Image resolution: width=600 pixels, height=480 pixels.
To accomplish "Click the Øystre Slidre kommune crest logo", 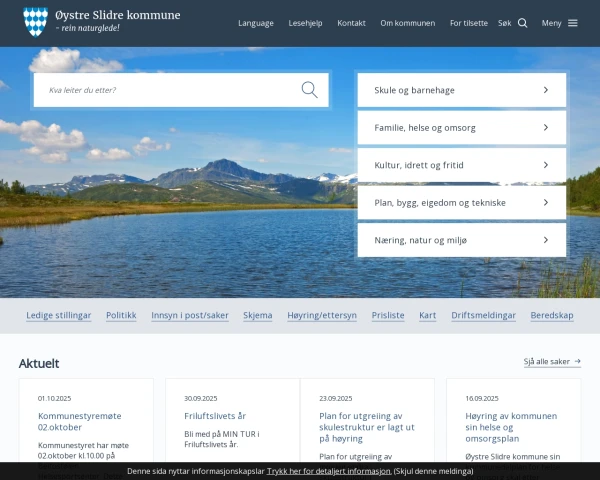I will (35, 22).
